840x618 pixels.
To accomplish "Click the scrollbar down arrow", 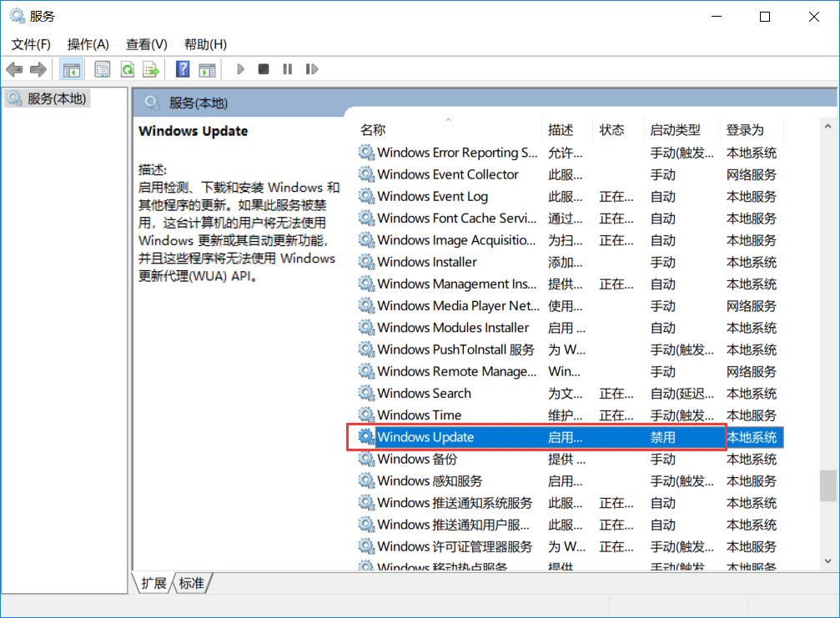I will click(x=827, y=560).
